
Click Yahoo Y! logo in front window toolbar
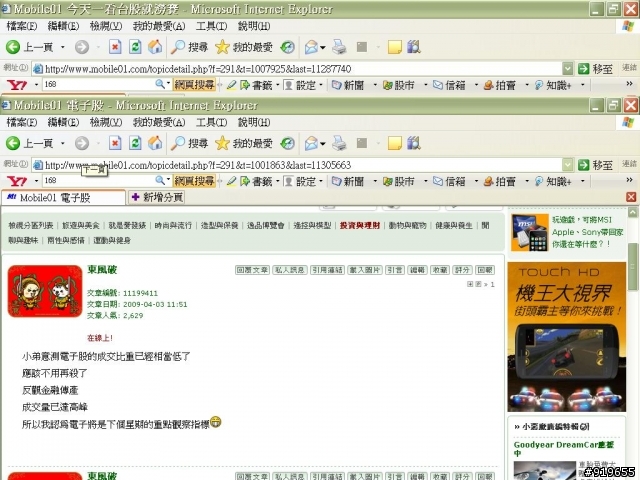(17, 181)
